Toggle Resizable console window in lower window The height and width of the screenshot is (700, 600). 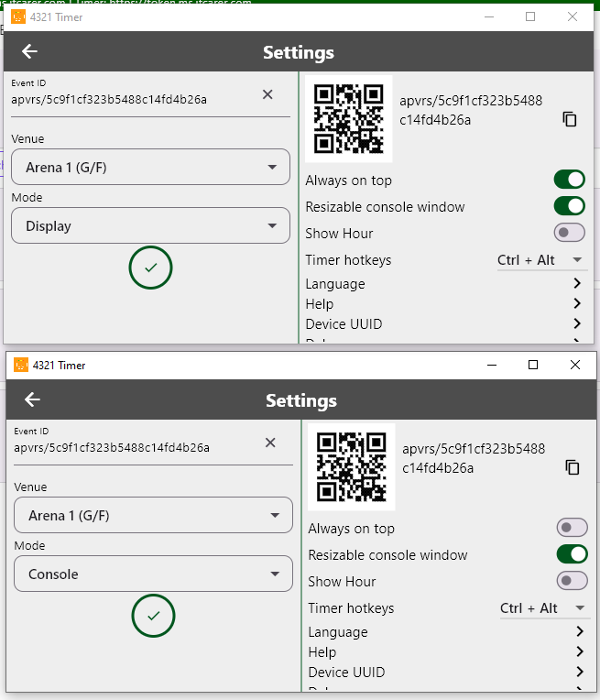pos(572,554)
